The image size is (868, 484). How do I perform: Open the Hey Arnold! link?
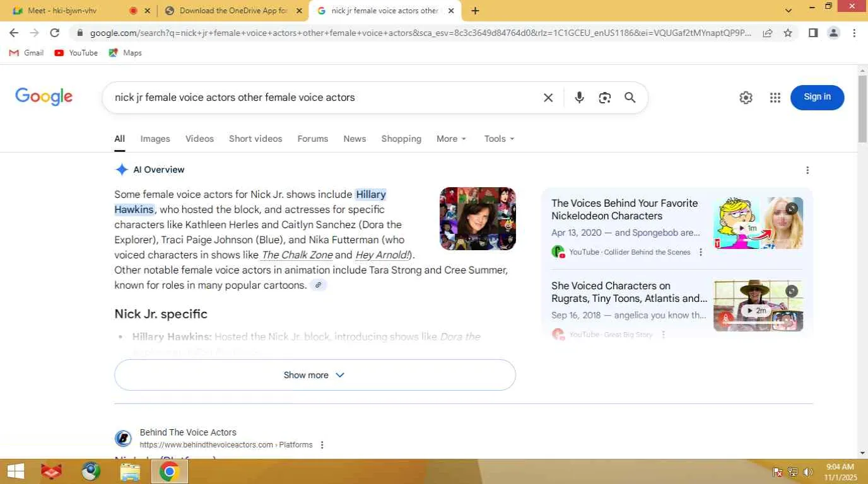click(383, 255)
